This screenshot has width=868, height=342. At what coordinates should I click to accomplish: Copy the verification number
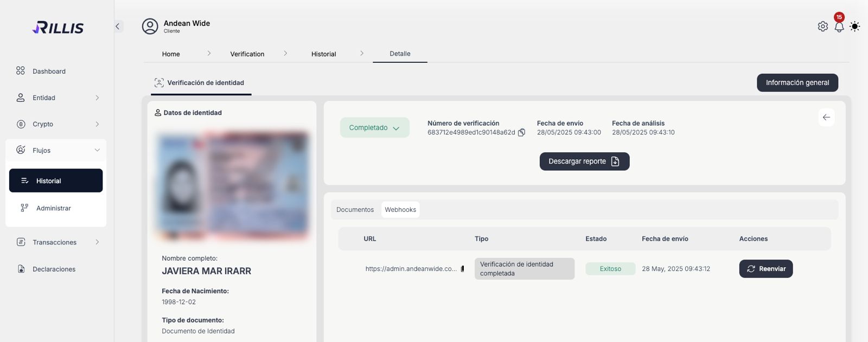tap(521, 132)
